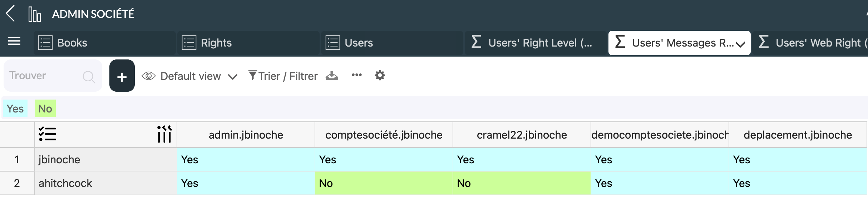Image resolution: width=868 pixels, height=202 pixels.
Task: Add a new record with plus button
Action: click(122, 76)
